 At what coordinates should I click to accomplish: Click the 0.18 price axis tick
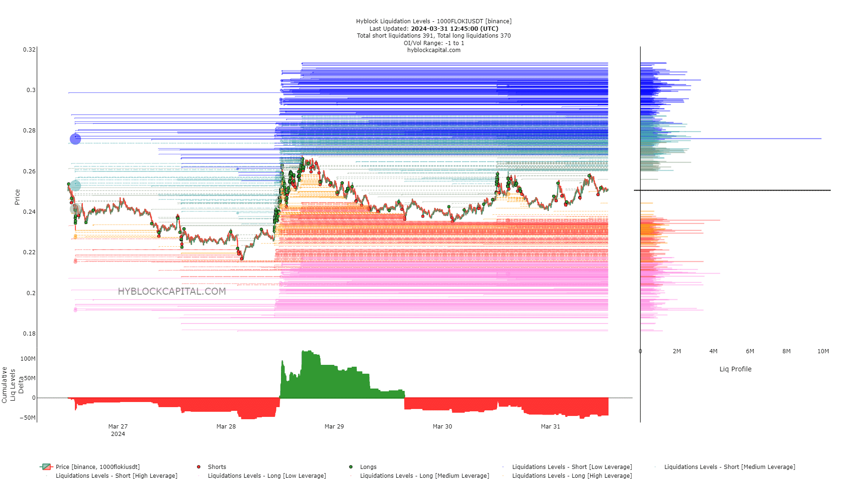coord(29,334)
